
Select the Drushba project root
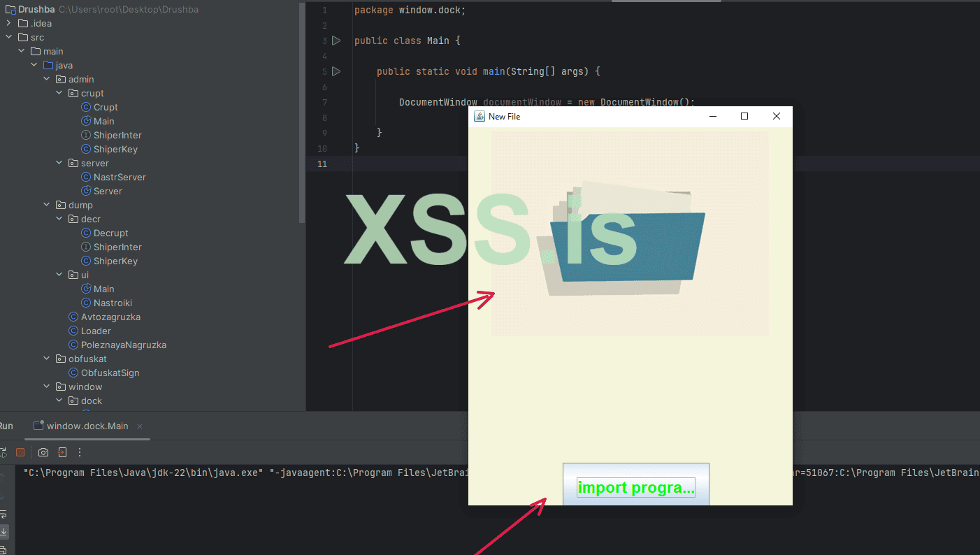(x=36, y=9)
